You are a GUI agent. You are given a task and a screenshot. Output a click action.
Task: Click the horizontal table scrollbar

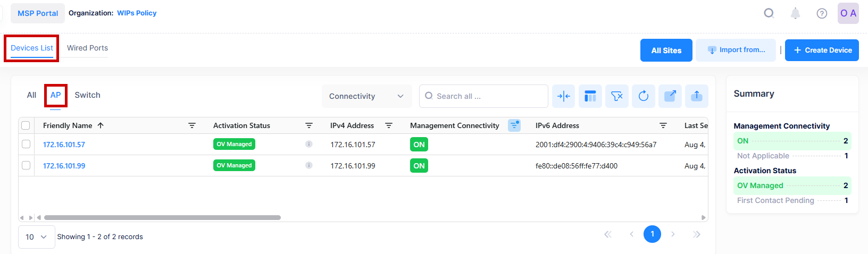click(x=162, y=217)
